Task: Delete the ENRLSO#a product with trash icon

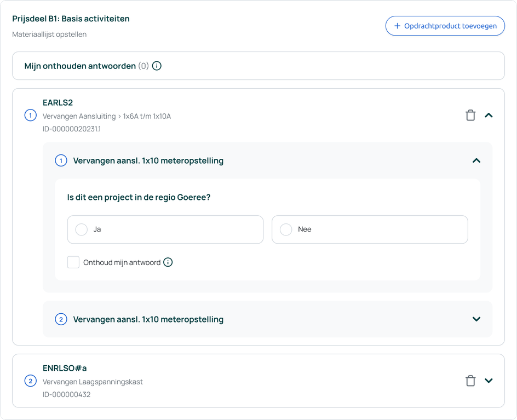Action: click(470, 381)
